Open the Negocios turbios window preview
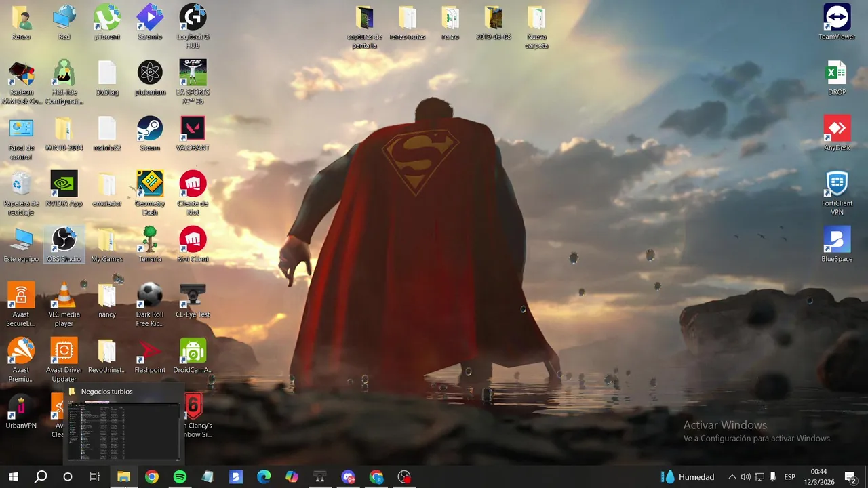The width and height of the screenshot is (868, 488). [x=123, y=423]
